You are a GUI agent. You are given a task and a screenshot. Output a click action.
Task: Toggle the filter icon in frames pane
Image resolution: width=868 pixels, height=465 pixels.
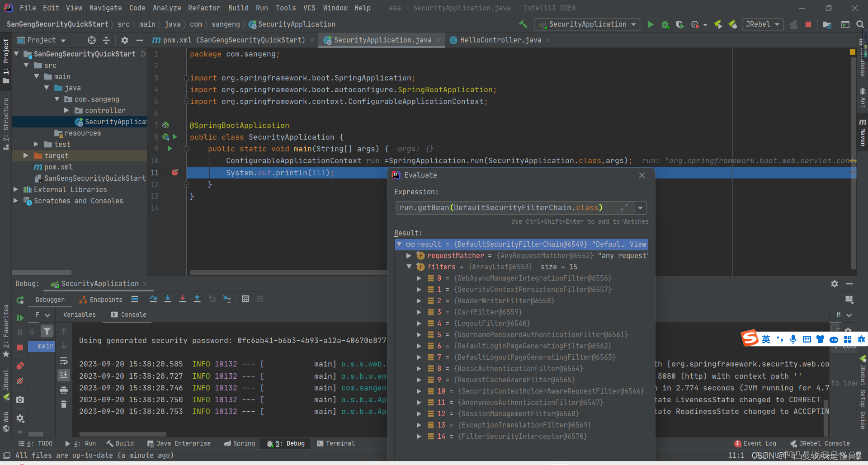tap(47, 331)
